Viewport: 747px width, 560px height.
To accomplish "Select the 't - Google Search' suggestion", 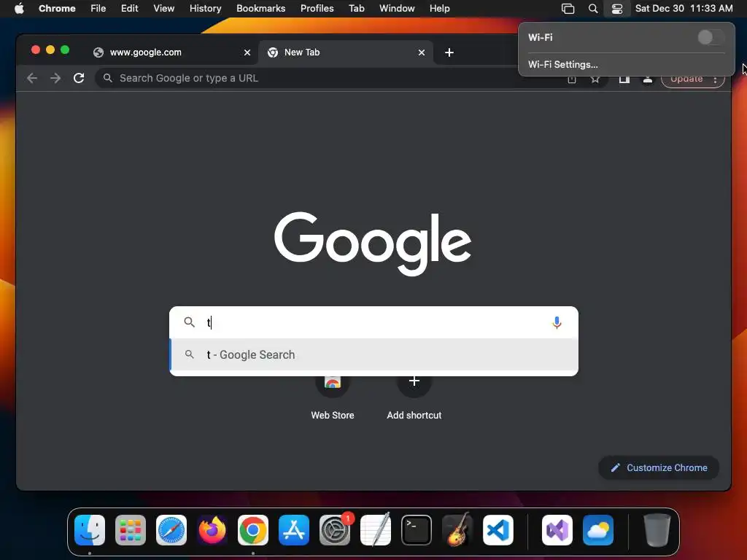I will point(374,355).
